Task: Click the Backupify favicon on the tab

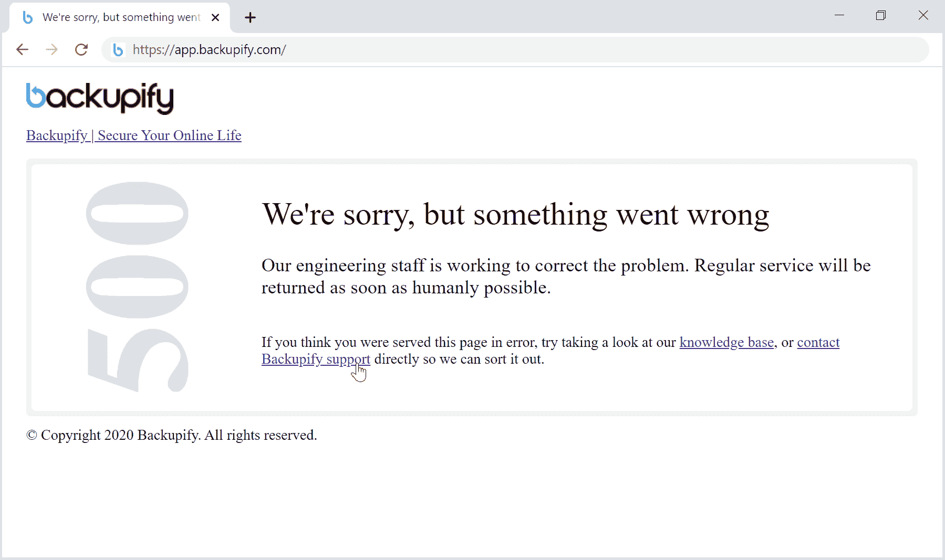Action: click(28, 17)
